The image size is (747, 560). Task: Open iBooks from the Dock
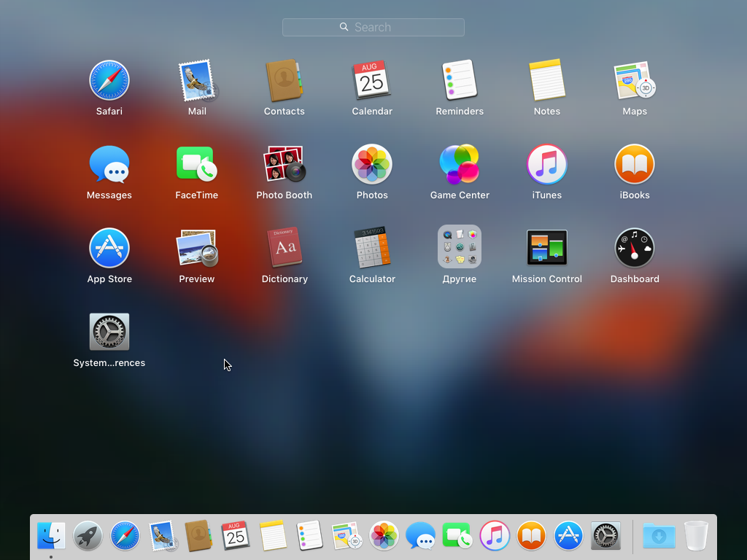(x=531, y=536)
